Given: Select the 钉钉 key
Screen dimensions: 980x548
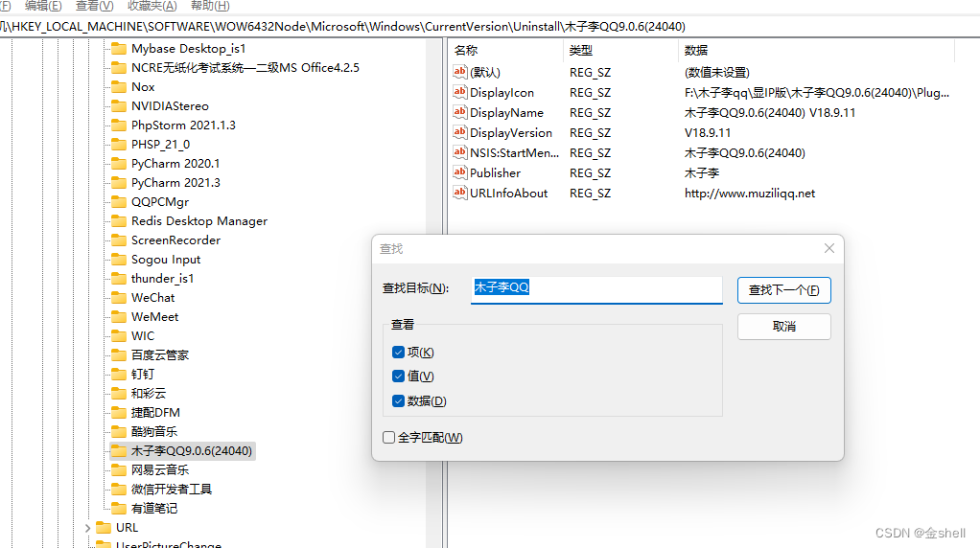Looking at the screenshot, I should coord(143,375).
